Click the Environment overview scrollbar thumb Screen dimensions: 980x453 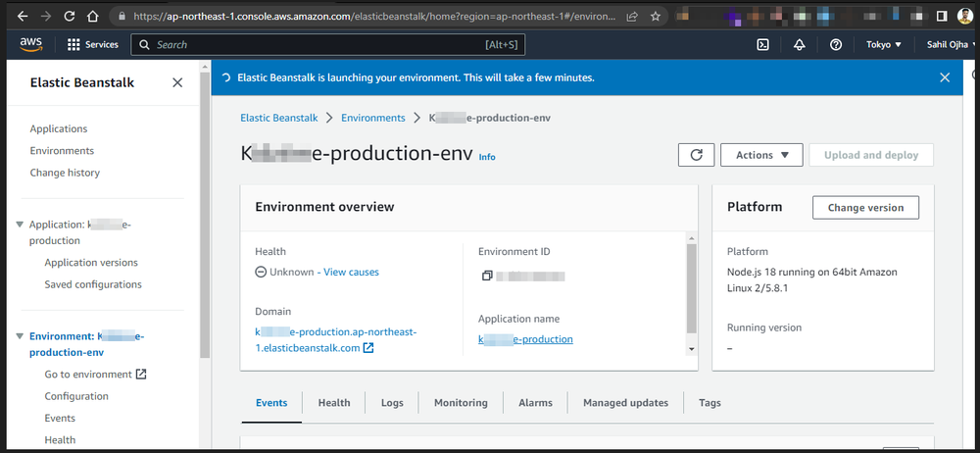tap(691, 288)
